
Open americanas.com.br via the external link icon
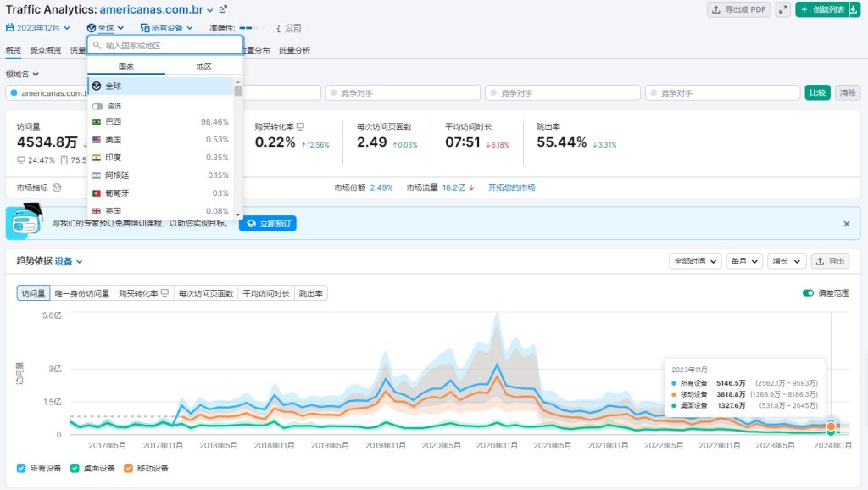coord(223,9)
